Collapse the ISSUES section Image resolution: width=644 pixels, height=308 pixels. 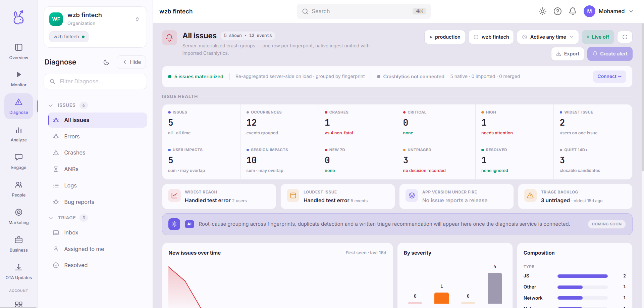51,105
